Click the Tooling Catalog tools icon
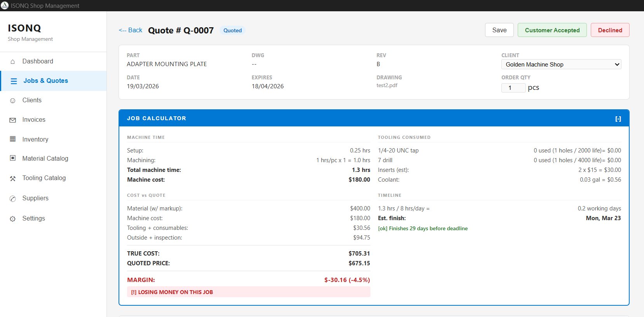The image size is (644, 317). coord(13,179)
